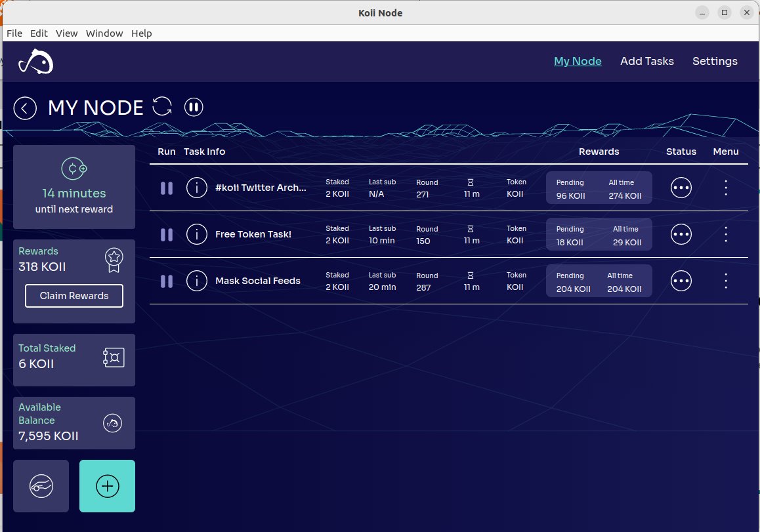This screenshot has height=532, width=760.
Task: Open the File menu
Action: click(x=14, y=33)
